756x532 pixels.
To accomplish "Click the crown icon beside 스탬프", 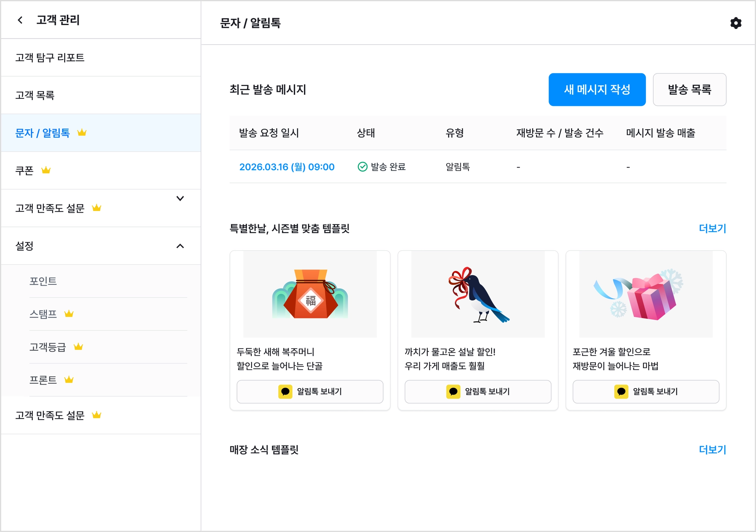I will [69, 314].
